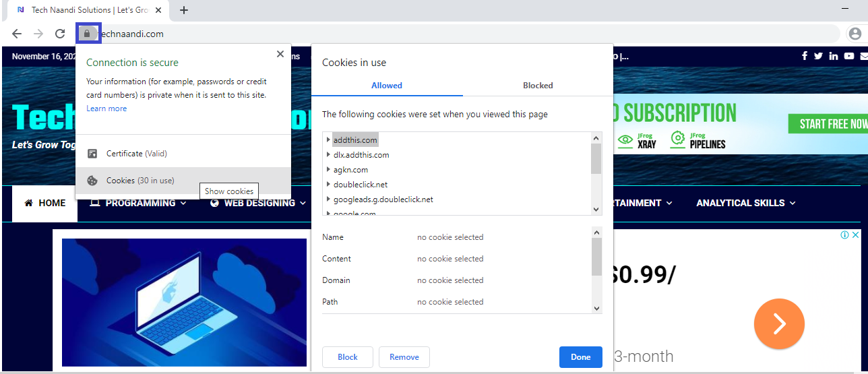868x374 pixels.
Task: Open a new tab with the plus icon
Action: (184, 10)
